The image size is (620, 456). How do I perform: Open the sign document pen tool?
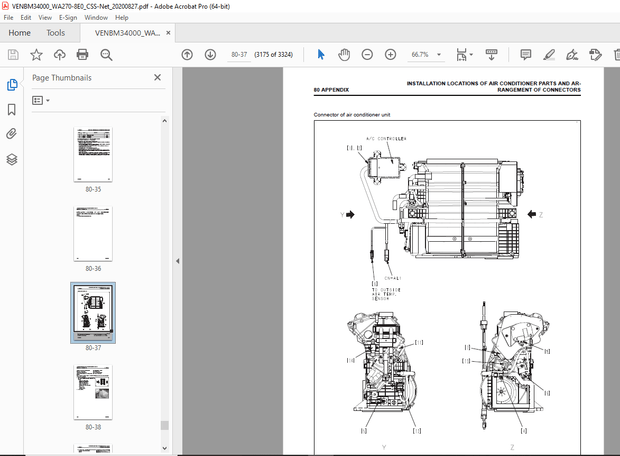[x=572, y=55]
